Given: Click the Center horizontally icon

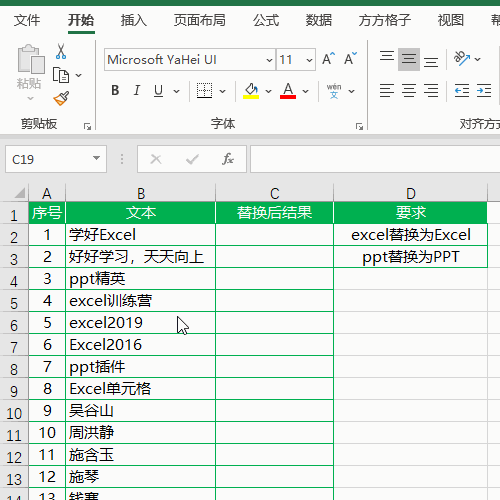Looking at the screenshot, I should (x=409, y=91).
